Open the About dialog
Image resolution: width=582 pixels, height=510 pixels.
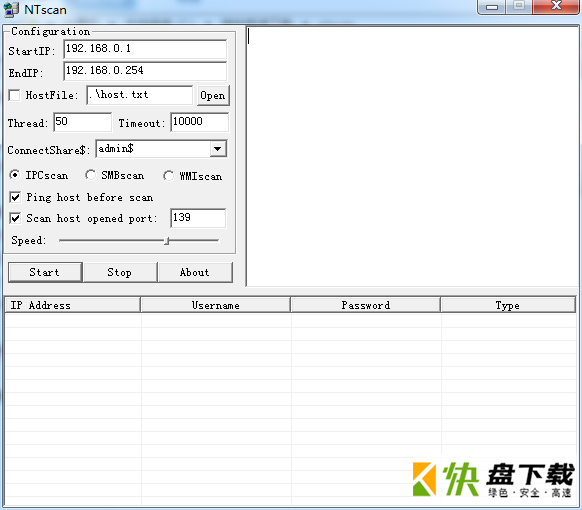point(195,272)
